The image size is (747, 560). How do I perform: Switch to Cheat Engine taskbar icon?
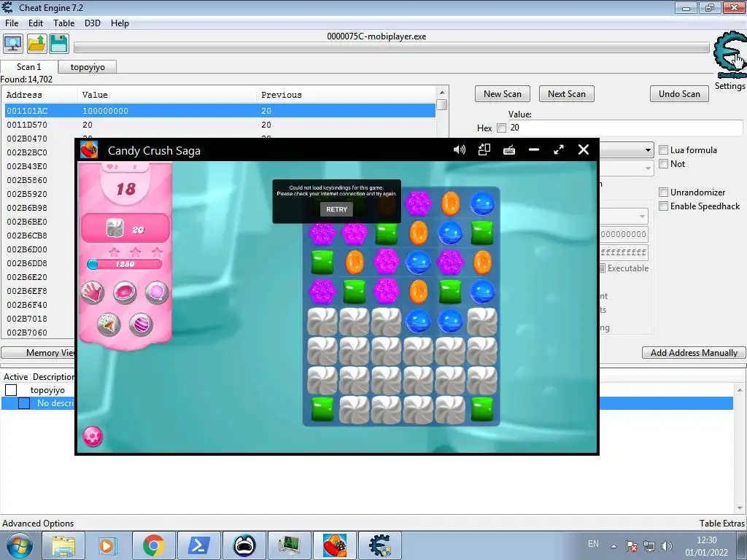379,545
